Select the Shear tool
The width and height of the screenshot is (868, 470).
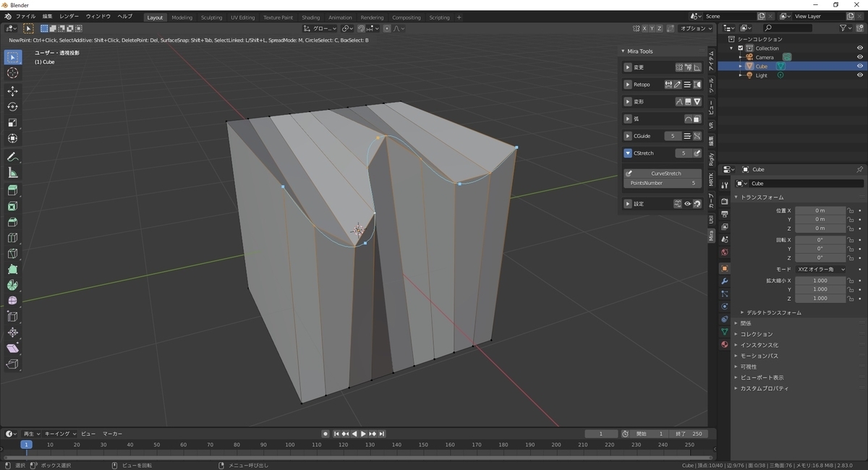pyautogui.click(x=12, y=349)
